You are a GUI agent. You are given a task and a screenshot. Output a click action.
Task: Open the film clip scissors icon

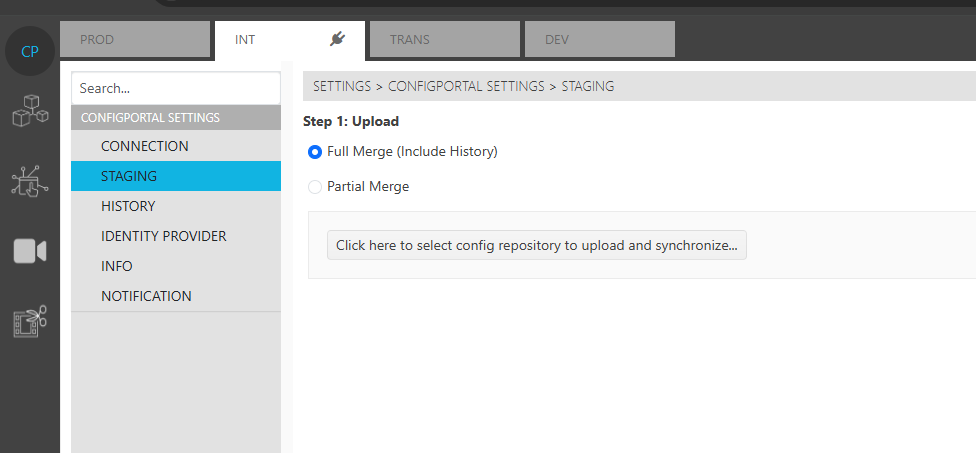pyautogui.click(x=30, y=321)
